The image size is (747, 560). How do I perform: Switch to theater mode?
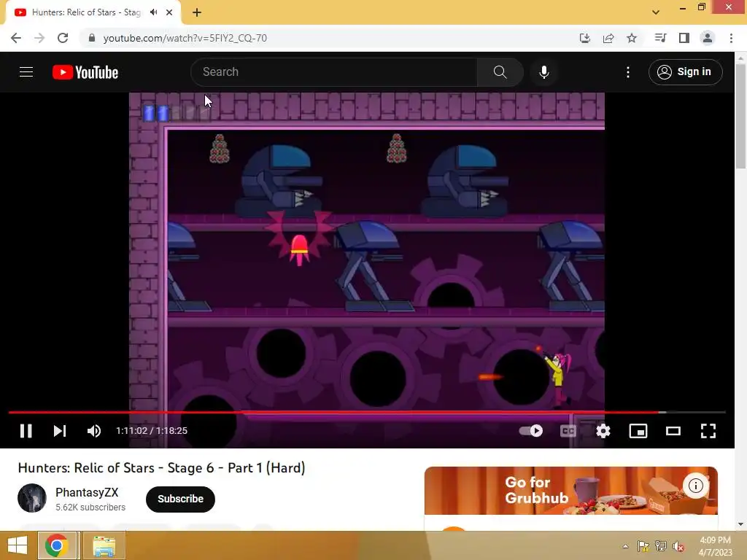pyautogui.click(x=673, y=431)
